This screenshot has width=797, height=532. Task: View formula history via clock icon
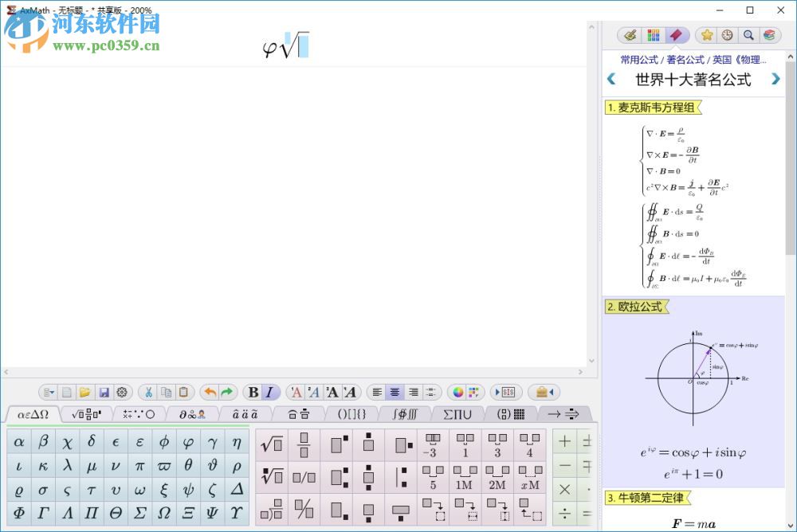click(x=727, y=34)
